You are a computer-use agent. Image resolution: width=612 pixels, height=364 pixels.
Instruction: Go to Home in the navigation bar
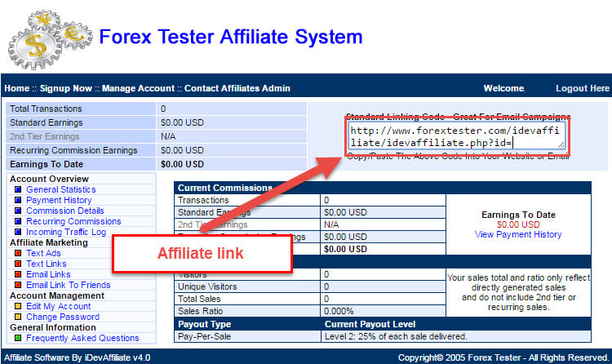click(x=17, y=88)
